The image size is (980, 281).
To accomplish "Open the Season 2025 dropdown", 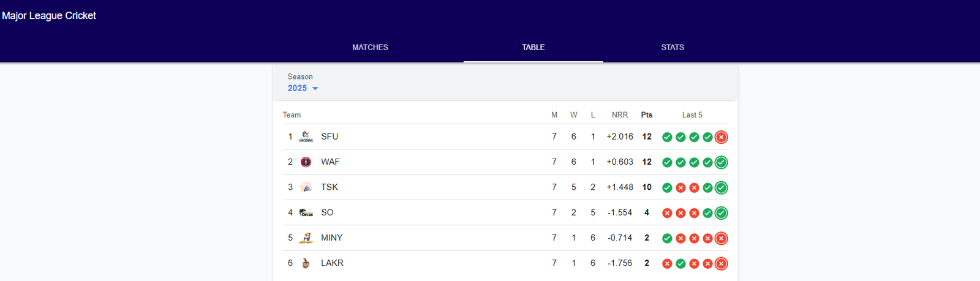I will (303, 88).
